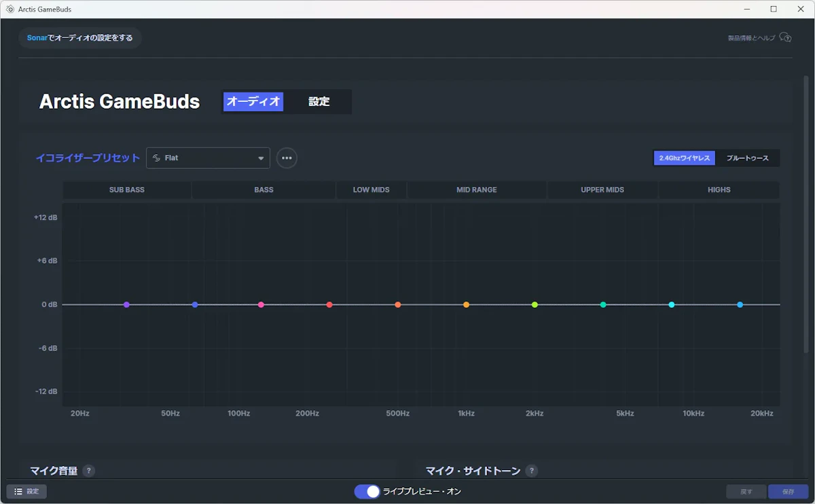Select the yellow-green EQ point at 2kHz
Screen dimensions: 815x504
pyautogui.click(x=535, y=305)
